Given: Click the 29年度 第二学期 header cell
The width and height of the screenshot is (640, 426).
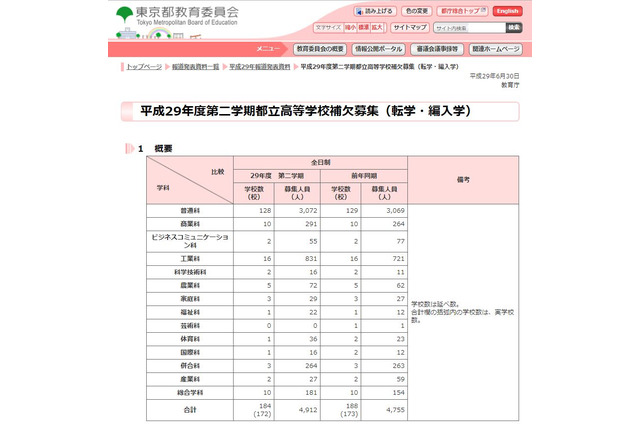Looking at the screenshot, I should pyautogui.click(x=277, y=176).
